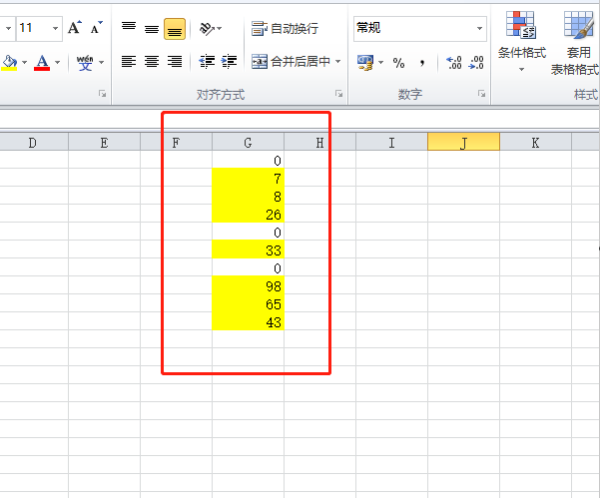Select column F header
This screenshot has height=498, width=600.
pyautogui.click(x=176, y=143)
